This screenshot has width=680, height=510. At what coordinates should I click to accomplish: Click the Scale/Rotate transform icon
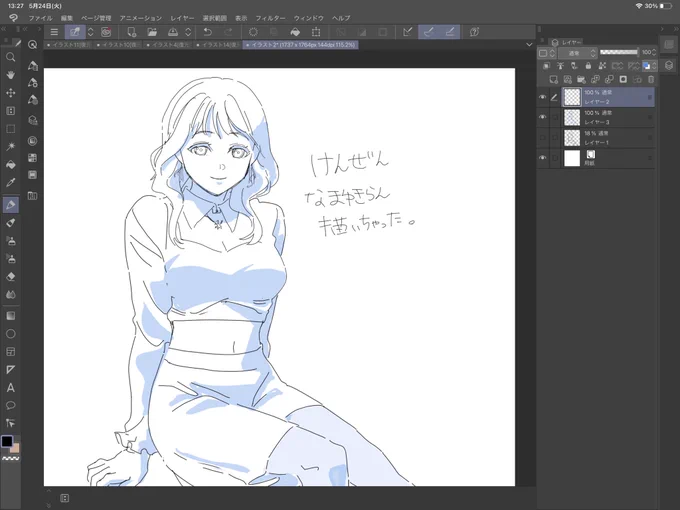coord(316,32)
